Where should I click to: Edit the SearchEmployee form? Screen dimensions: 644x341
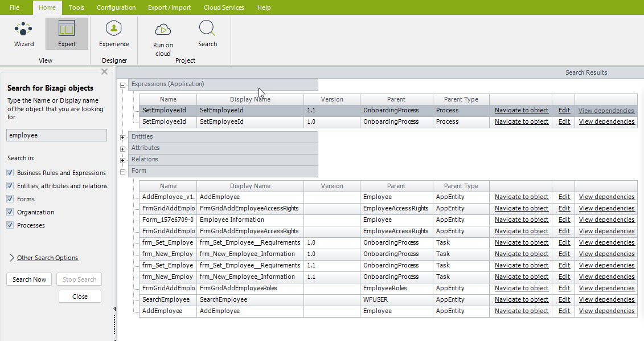click(x=564, y=299)
